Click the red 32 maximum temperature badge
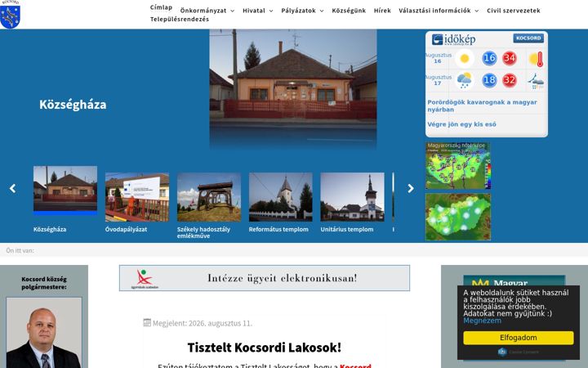This screenshot has width=588, height=368. 510,80
